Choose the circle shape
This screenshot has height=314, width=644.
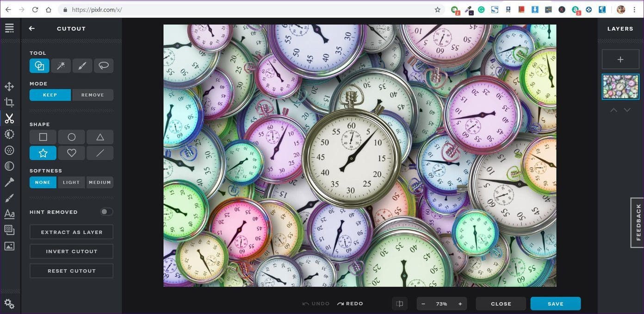click(72, 137)
